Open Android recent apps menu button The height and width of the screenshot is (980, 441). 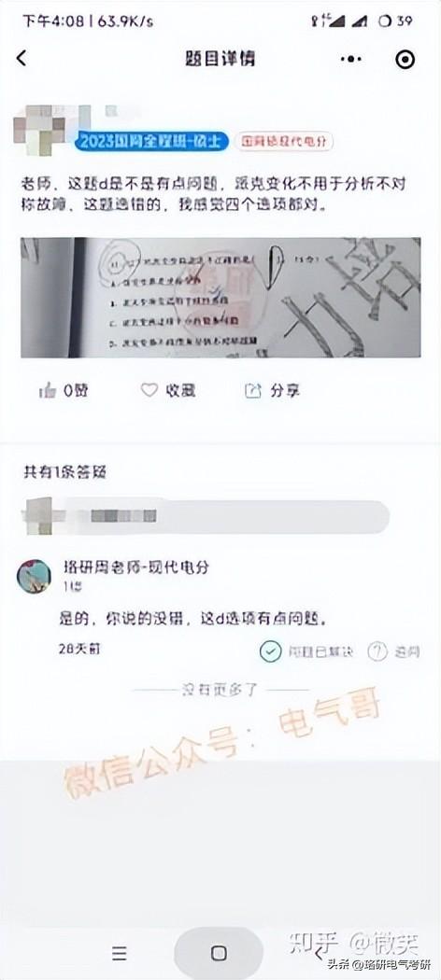[120, 953]
